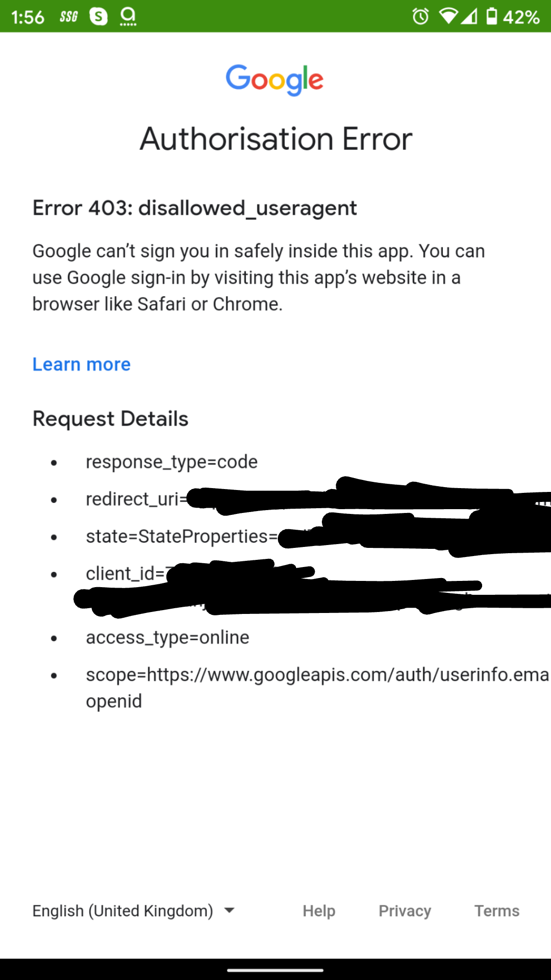551x980 pixels.
Task: Open the Help link at the bottom
Action: (319, 911)
